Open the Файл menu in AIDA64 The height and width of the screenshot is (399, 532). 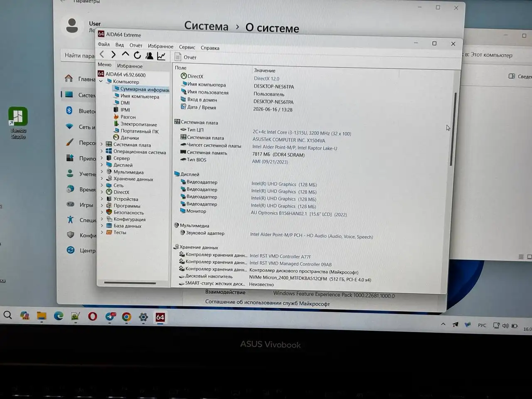[x=103, y=44]
